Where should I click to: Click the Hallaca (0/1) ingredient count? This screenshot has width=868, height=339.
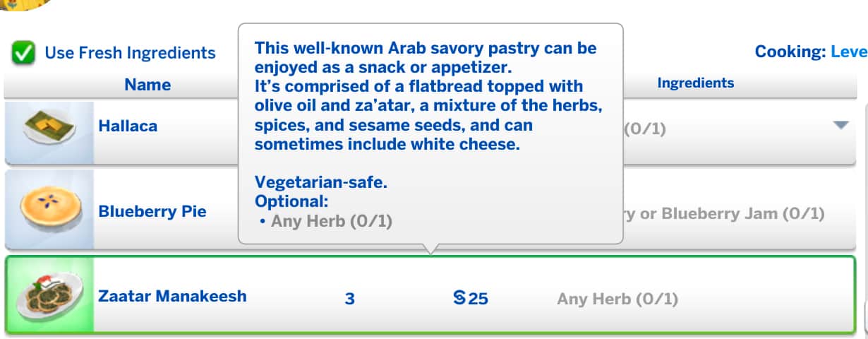645,130
